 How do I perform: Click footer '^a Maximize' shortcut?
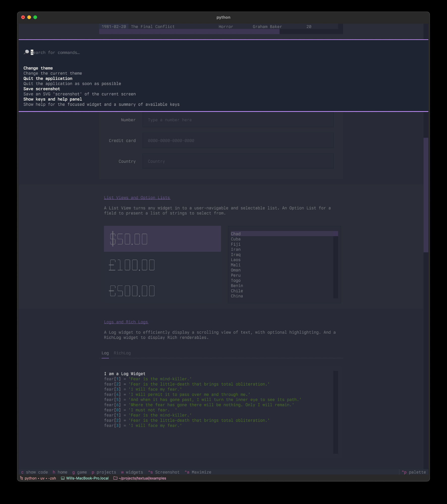tap(198, 472)
